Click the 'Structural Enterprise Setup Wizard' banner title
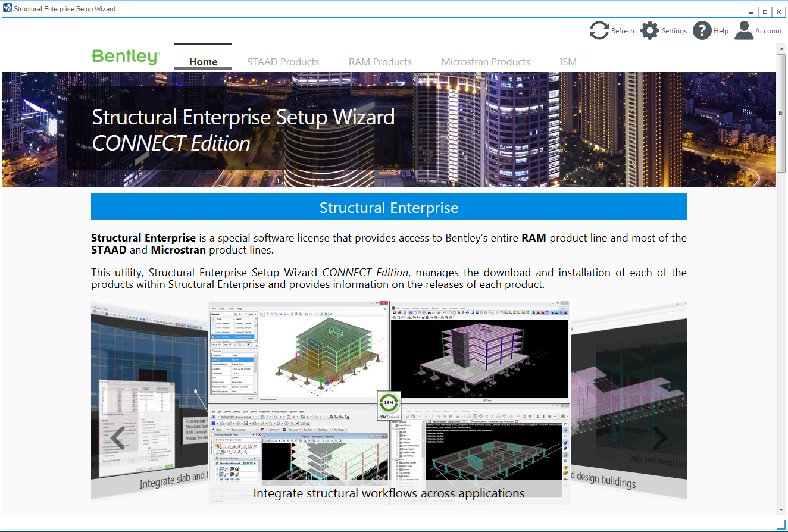 pos(243,117)
